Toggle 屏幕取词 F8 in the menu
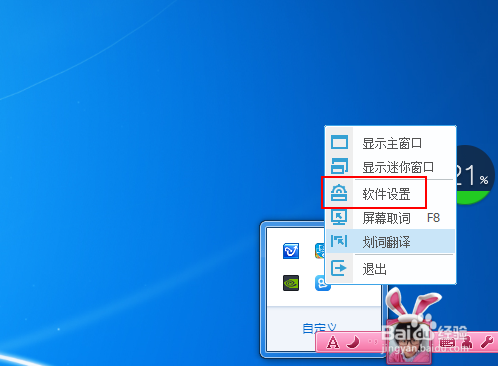Screen dimensions: 498x366 (390, 218)
